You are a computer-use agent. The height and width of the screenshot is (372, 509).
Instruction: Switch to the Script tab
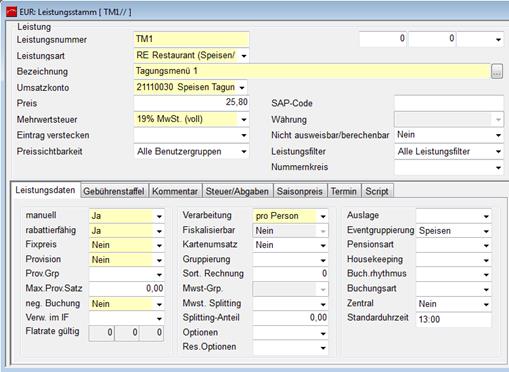[x=377, y=191]
